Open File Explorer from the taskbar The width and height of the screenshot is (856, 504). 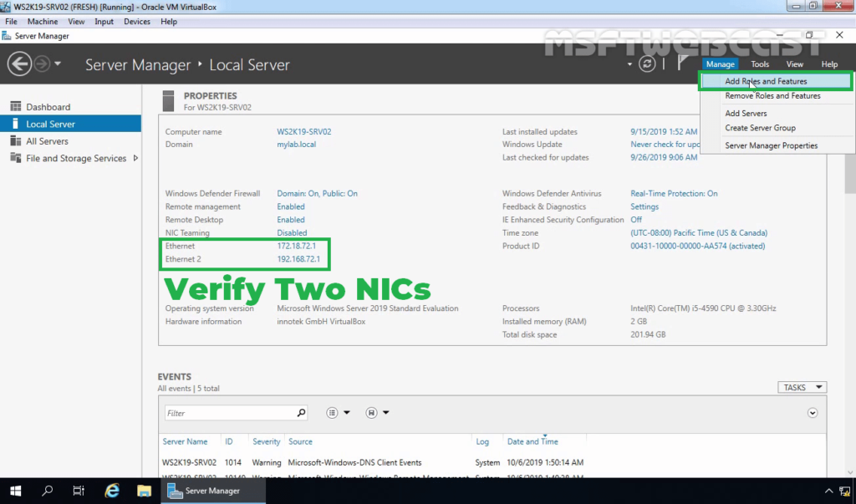pos(144,491)
